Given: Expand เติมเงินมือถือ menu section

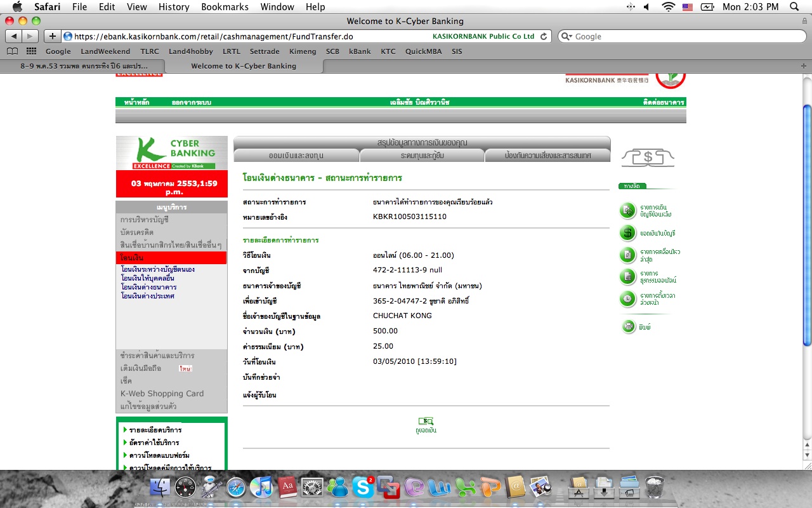Looking at the screenshot, I should click(141, 368).
